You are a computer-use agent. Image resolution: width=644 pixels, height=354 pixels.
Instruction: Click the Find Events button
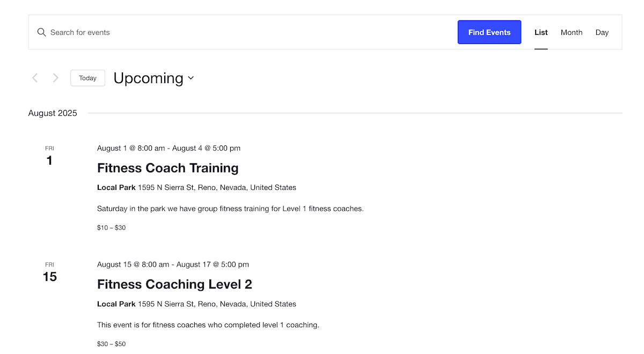click(489, 32)
